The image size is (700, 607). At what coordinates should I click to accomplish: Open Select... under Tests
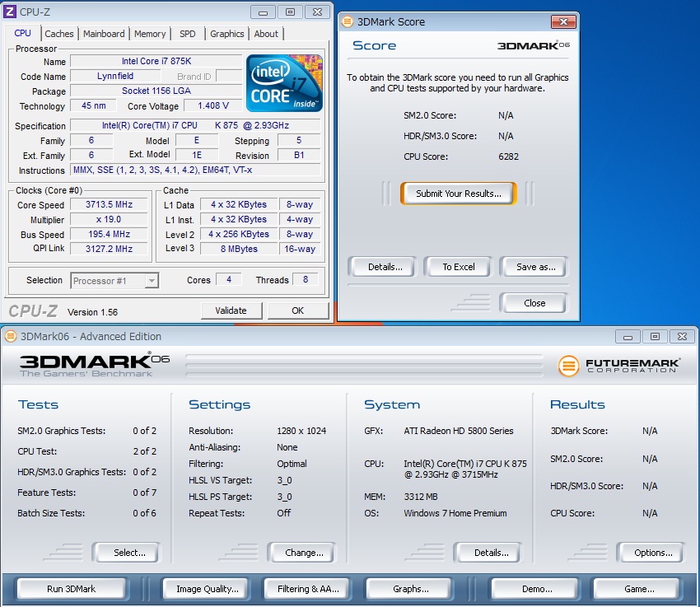tap(129, 553)
